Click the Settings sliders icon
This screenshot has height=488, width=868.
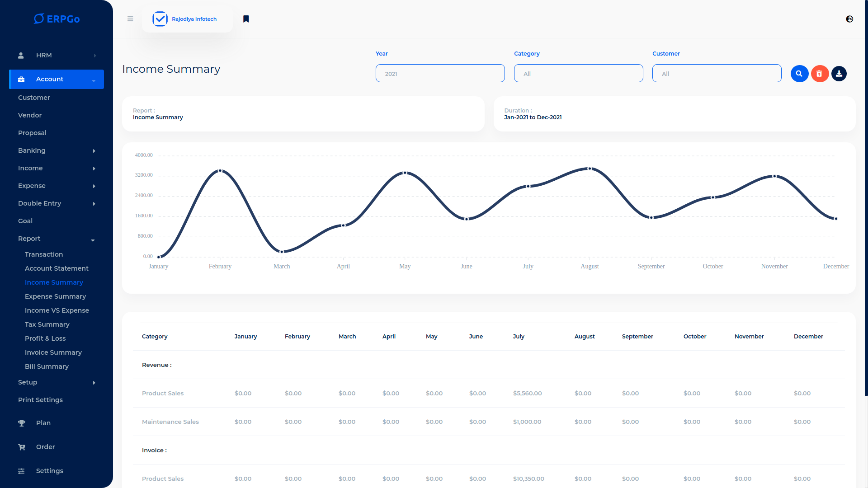click(x=21, y=471)
